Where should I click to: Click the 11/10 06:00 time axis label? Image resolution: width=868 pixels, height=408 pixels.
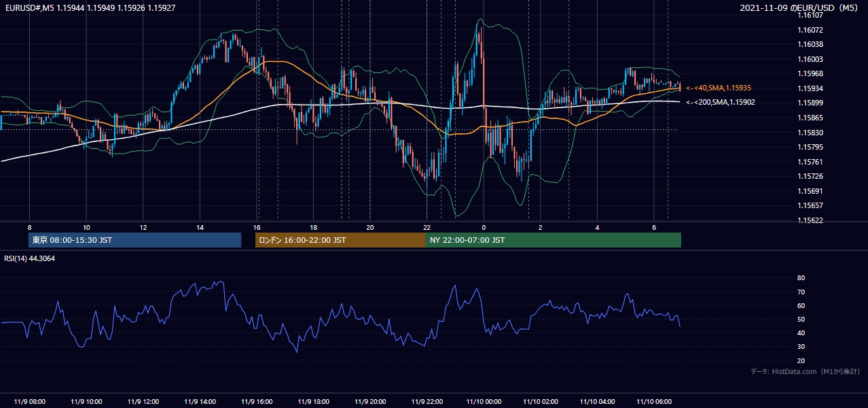tap(654, 402)
